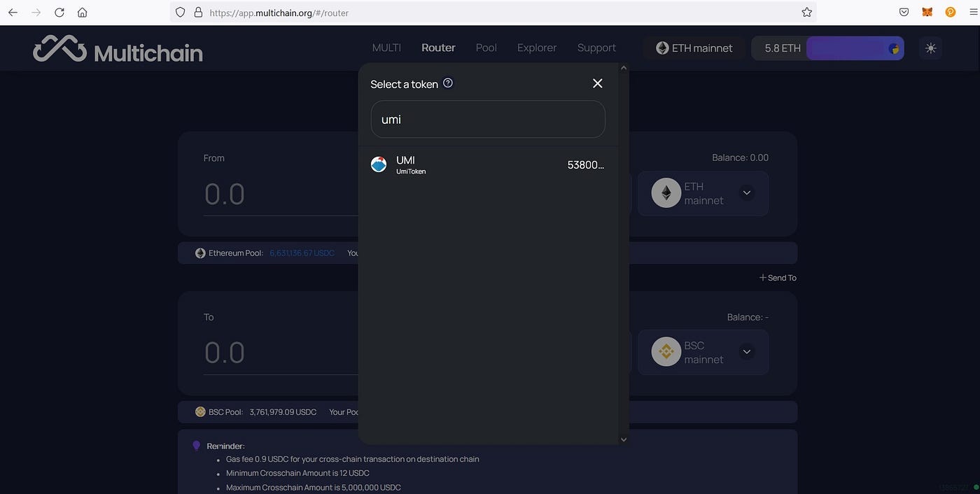Click Minimum Crosschain Amount reminder line

[x=299, y=473]
